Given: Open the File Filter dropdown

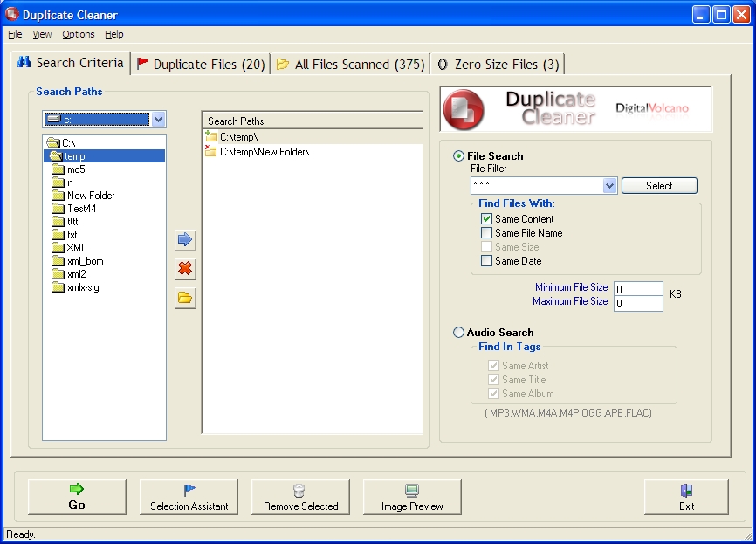Looking at the screenshot, I should pos(610,186).
